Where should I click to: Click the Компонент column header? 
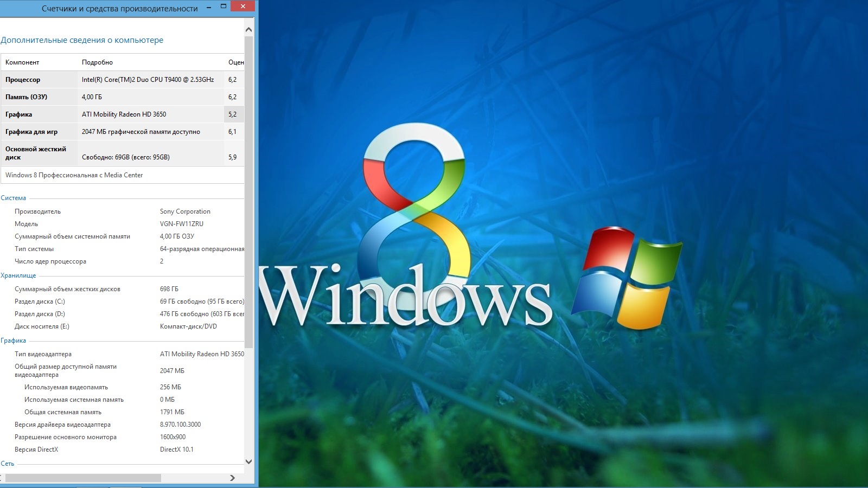click(x=22, y=62)
